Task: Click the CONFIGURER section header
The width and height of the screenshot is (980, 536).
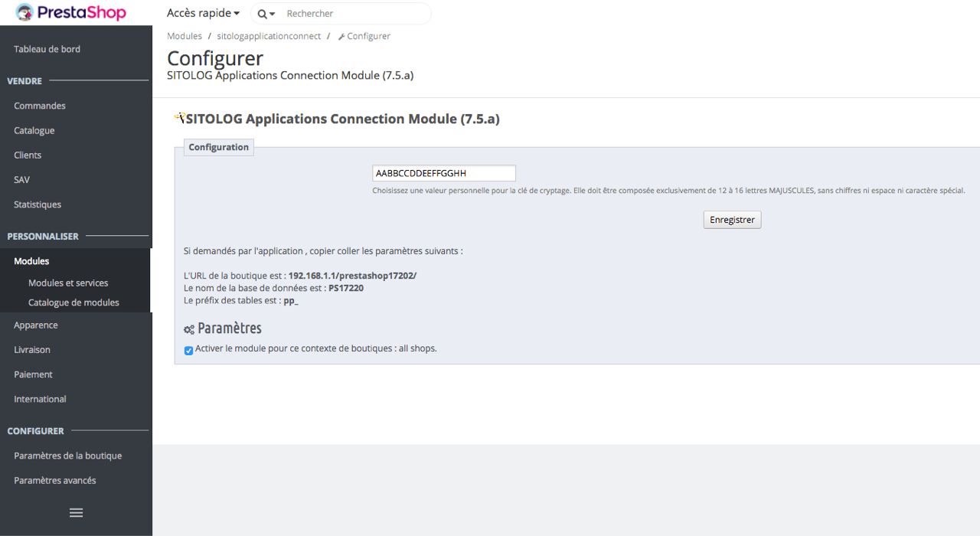Action: tap(35, 430)
